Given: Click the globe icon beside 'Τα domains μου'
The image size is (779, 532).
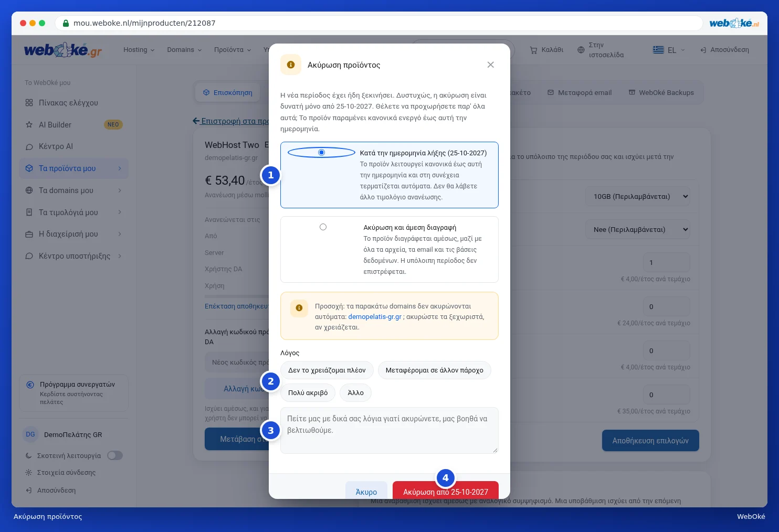Looking at the screenshot, I should click(x=29, y=190).
